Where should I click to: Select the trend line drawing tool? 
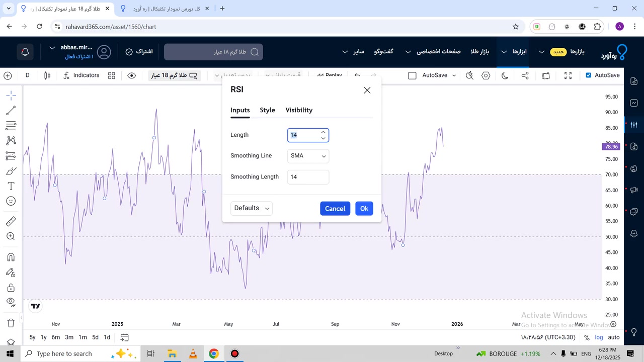pyautogui.click(x=11, y=111)
